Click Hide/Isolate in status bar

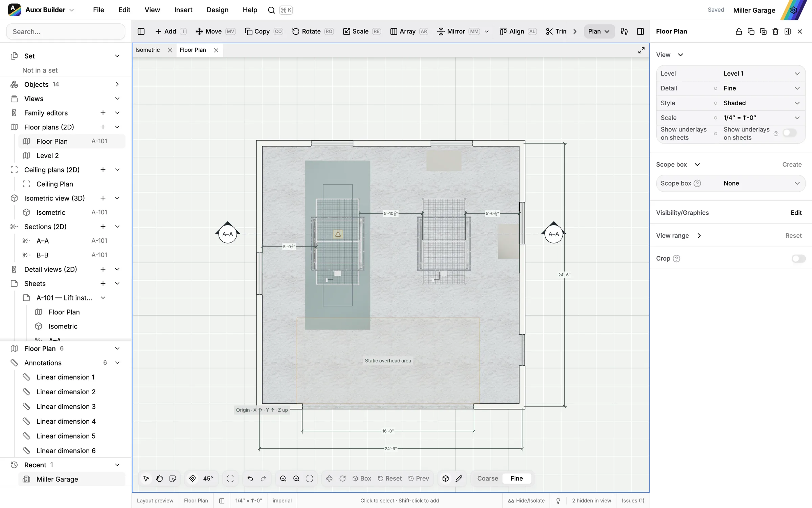point(526,501)
